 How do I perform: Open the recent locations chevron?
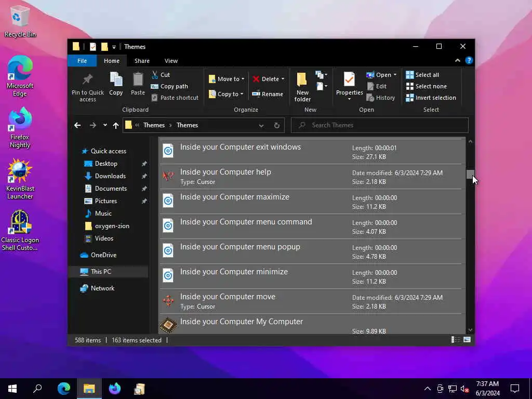click(x=105, y=125)
